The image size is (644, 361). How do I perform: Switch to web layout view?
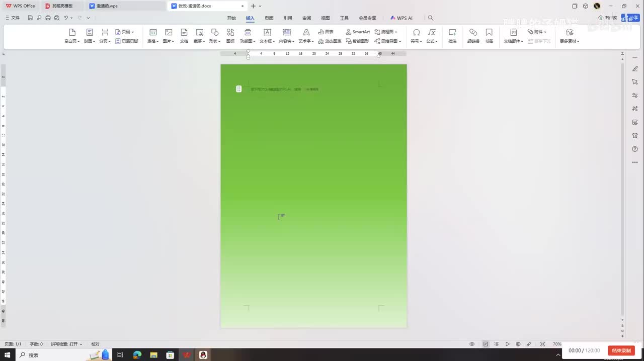pos(518,344)
